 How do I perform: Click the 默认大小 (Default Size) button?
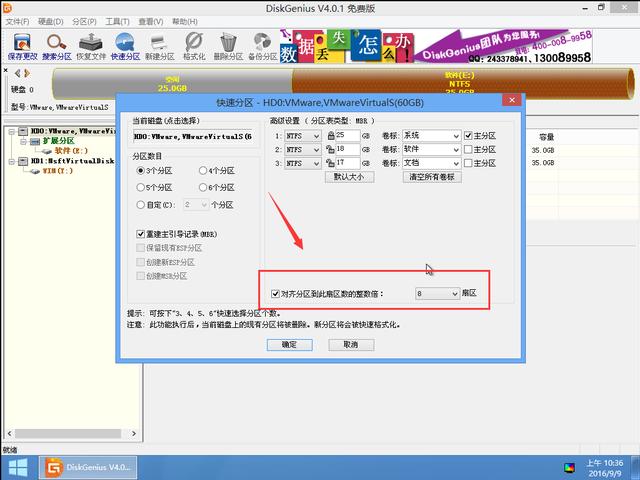click(350, 177)
